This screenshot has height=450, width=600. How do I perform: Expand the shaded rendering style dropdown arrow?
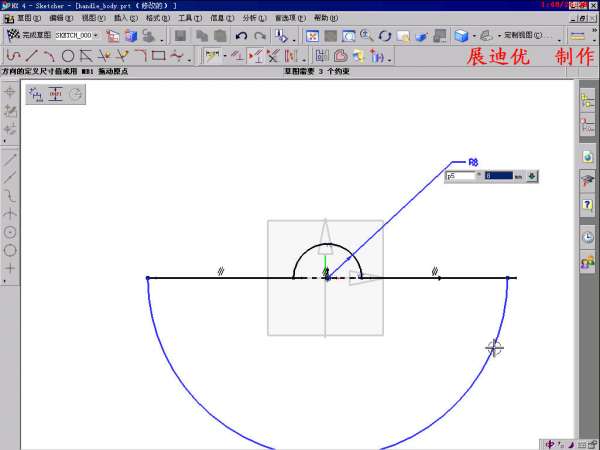(x=474, y=36)
